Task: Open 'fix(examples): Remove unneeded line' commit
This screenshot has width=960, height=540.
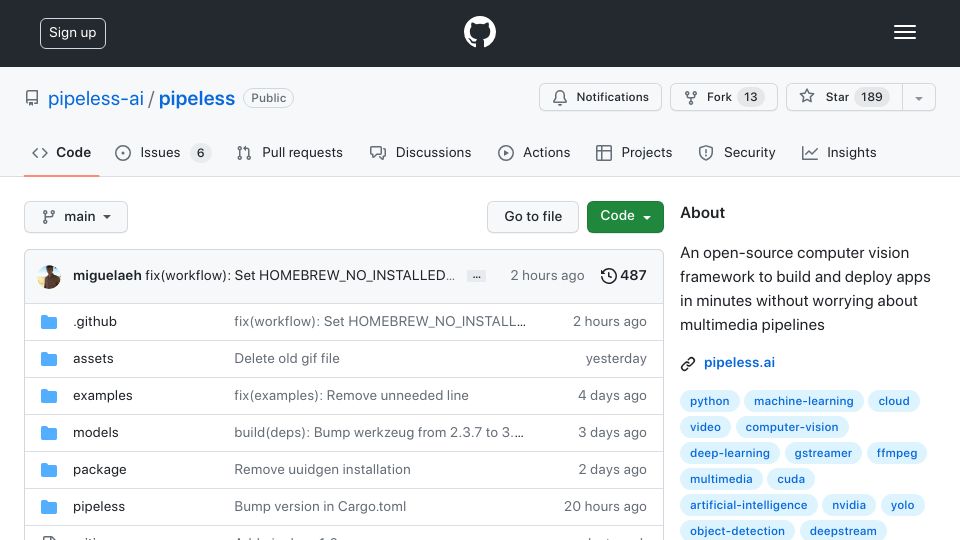Action: click(x=351, y=396)
